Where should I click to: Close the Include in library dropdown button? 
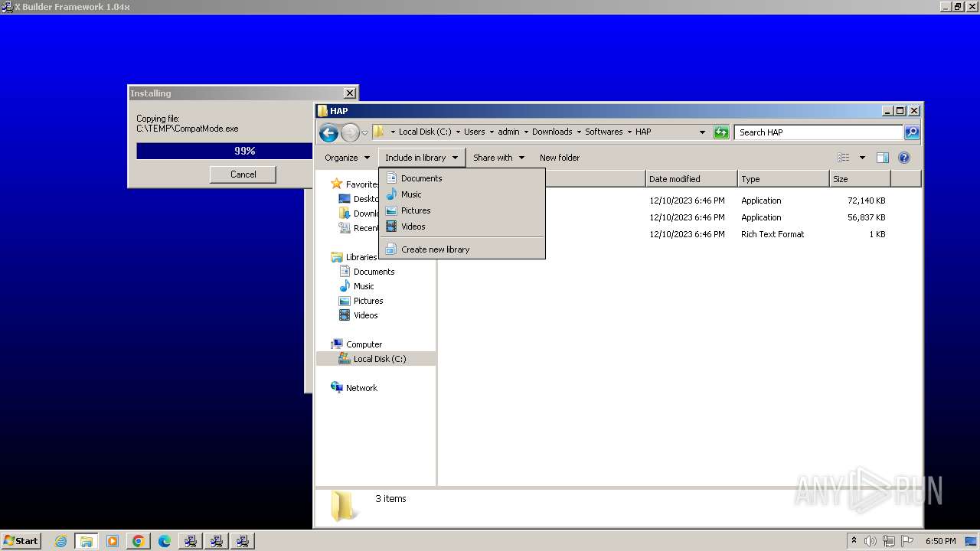(421, 158)
